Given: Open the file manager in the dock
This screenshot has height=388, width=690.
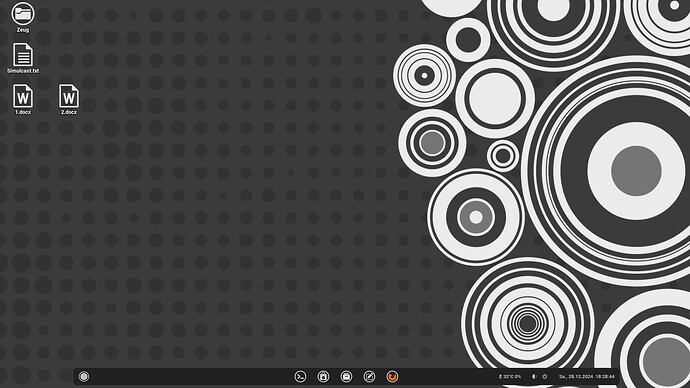Looking at the screenshot, I should coord(346,377).
